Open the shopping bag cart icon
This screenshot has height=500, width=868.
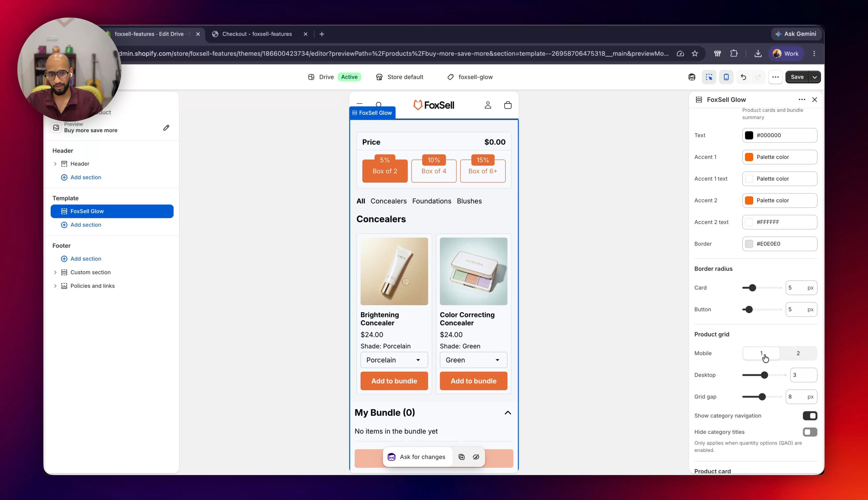(x=508, y=105)
